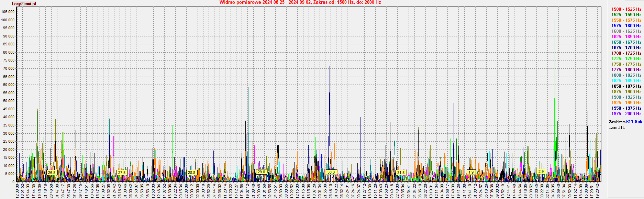
Task: Click the 1825 - 1850 Hz cyan legend entry
Action: (x=626, y=81)
